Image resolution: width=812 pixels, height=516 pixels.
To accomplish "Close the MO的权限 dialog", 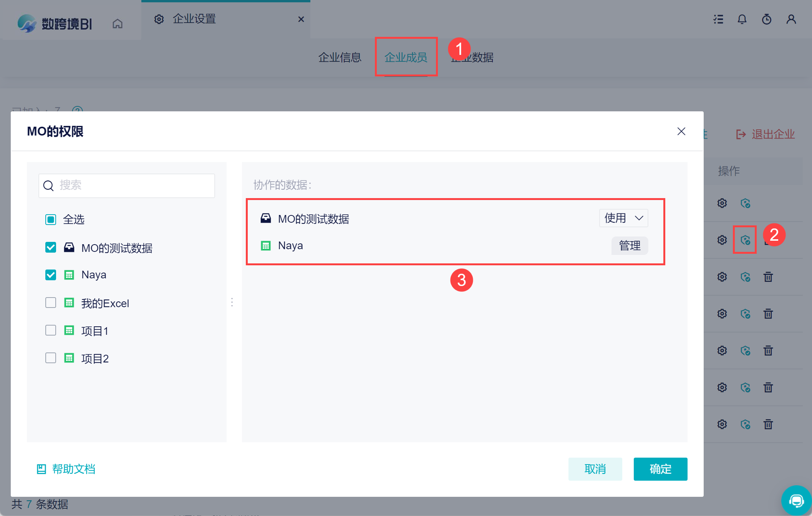I will [681, 131].
